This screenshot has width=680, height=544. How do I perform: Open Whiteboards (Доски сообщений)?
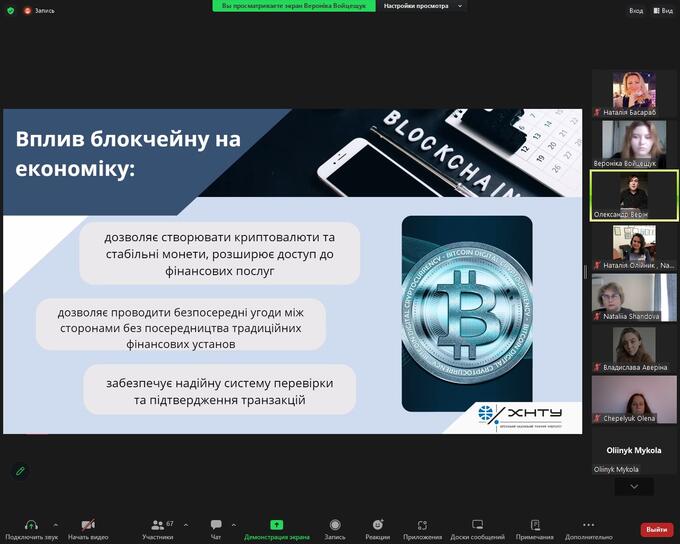477,526
